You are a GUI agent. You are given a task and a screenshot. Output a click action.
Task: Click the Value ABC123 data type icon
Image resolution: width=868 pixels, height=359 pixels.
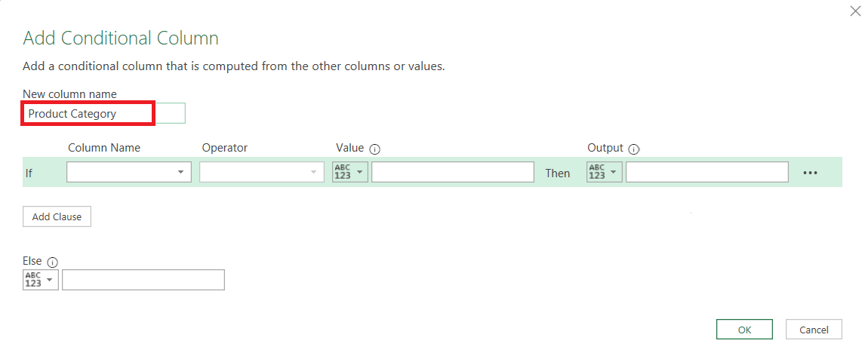click(x=343, y=172)
